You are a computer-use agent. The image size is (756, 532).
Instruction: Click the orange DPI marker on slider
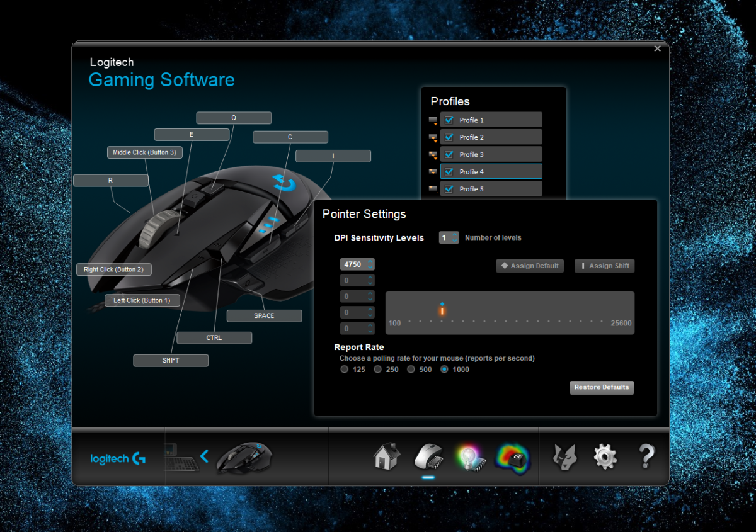[442, 310]
